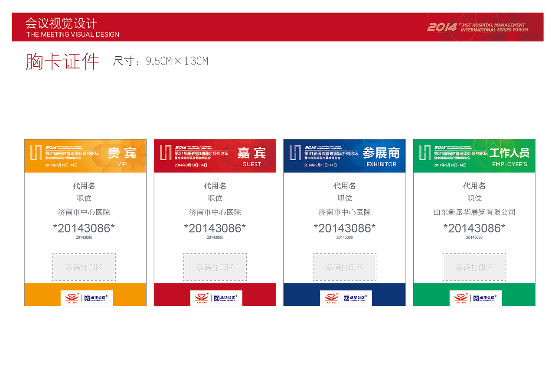This screenshot has height=392, width=555.
Task: Click 代用名 on the EXHIBITOR card
Action: pos(345,186)
